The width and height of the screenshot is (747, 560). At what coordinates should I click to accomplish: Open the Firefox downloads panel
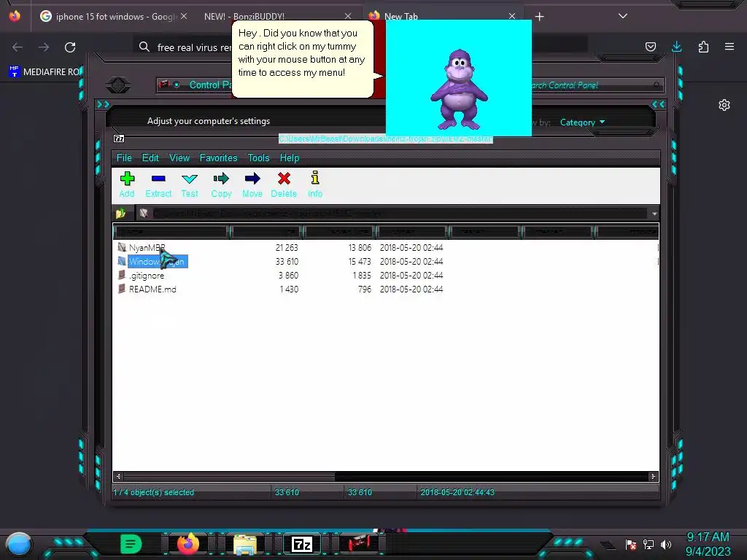point(676,47)
